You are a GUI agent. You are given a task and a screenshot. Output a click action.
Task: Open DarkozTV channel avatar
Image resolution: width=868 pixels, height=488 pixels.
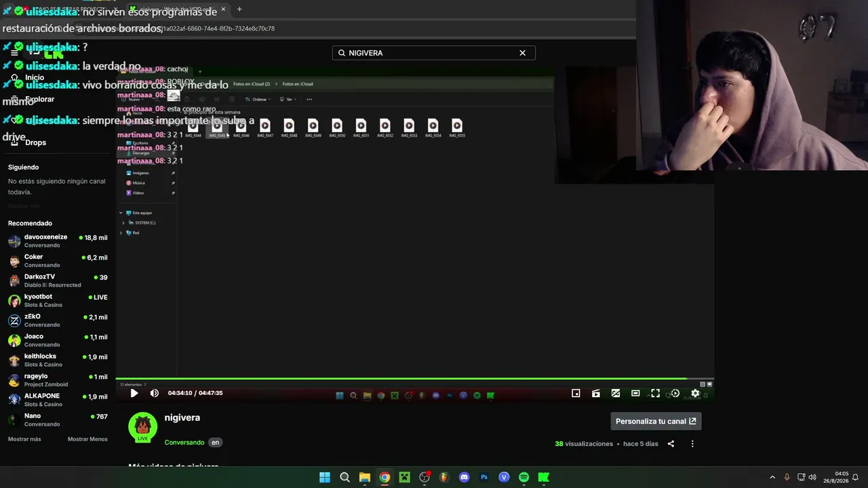(14, 281)
